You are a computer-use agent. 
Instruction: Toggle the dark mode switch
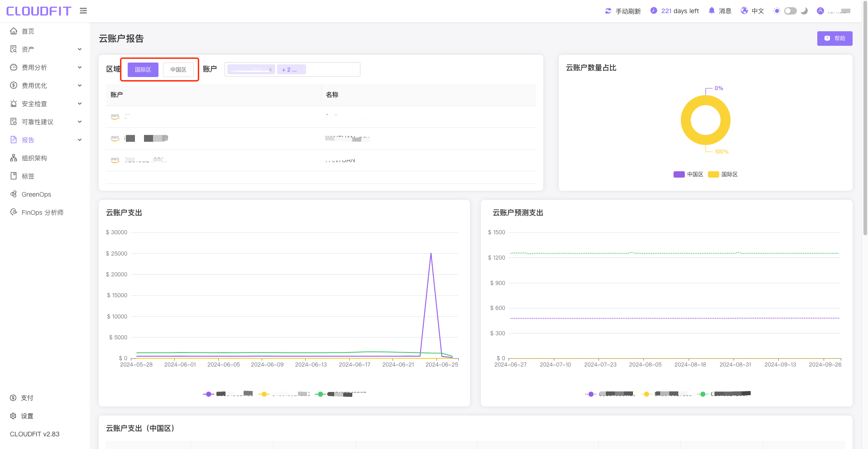(x=791, y=11)
